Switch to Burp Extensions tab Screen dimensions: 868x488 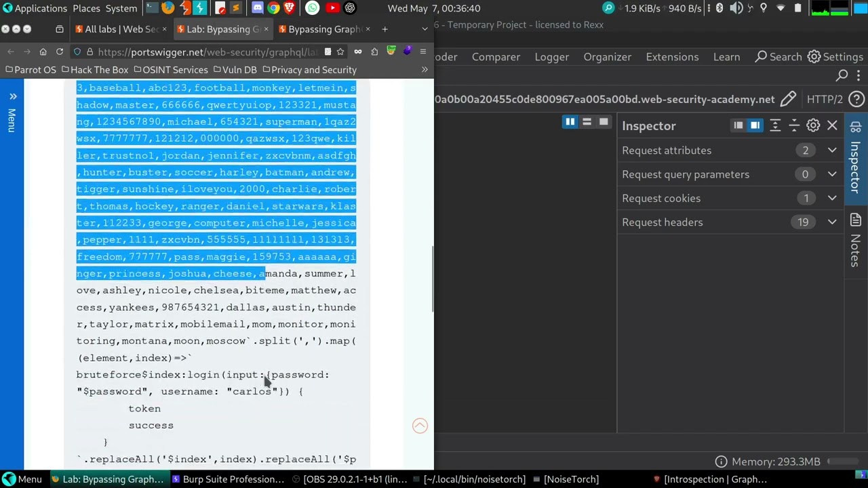coord(672,57)
